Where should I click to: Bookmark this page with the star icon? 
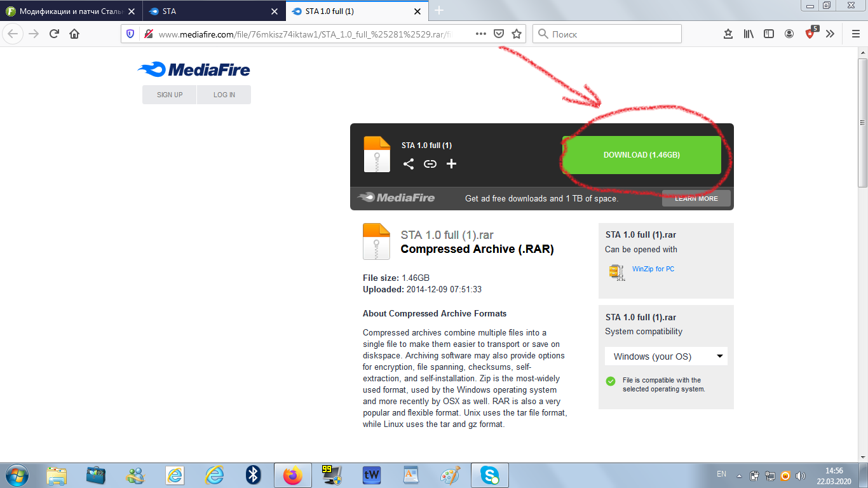(517, 34)
